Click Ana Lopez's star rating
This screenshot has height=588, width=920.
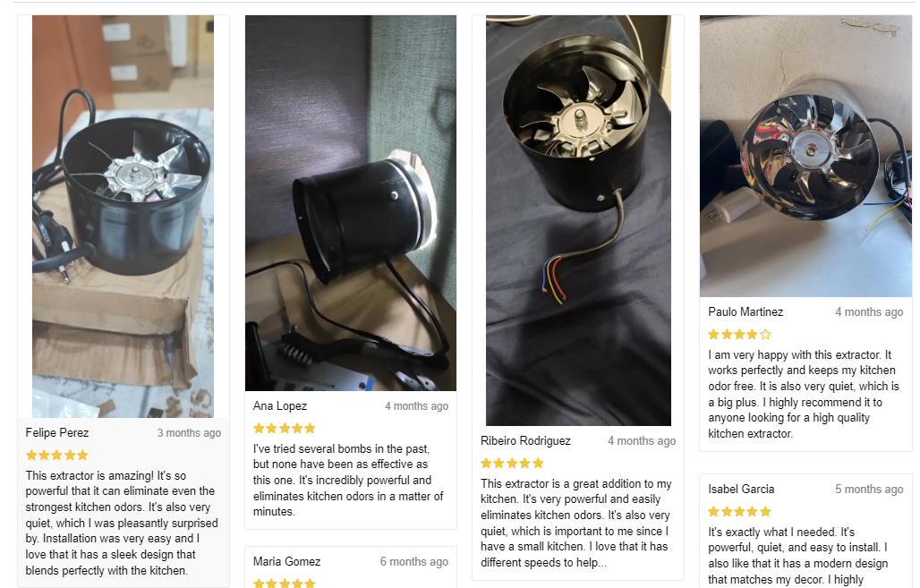click(x=285, y=429)
